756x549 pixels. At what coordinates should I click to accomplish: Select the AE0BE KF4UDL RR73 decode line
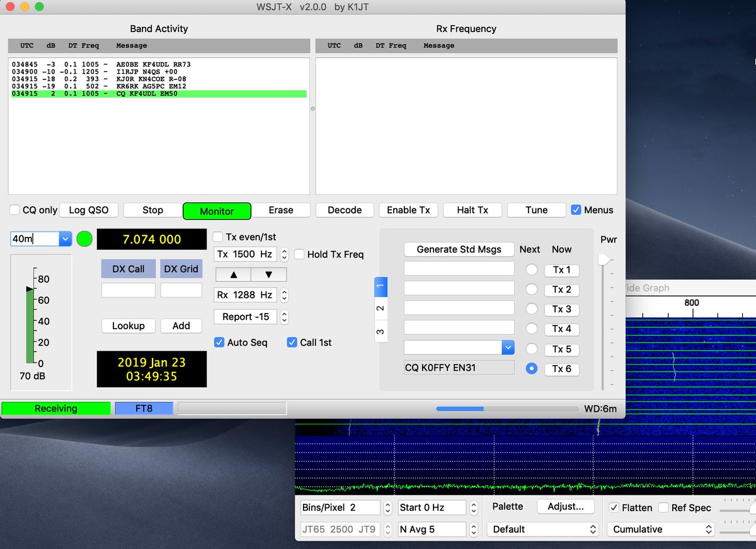click(159, 64)
